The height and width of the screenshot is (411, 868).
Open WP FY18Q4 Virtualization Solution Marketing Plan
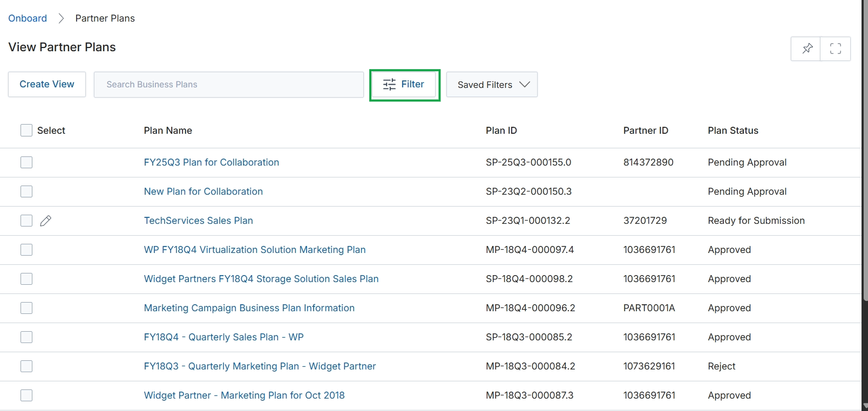pos(255,250)
